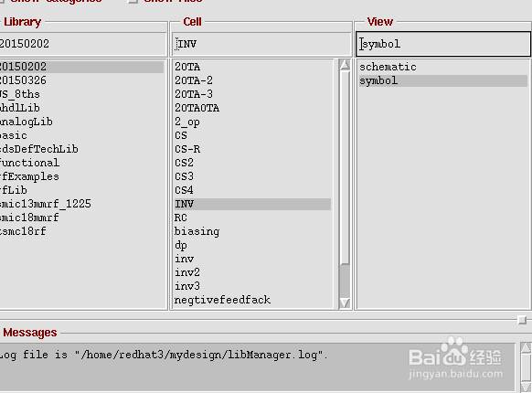Select the ahdlLib library
This screenshot has width=532, height=393.
(x=20, y=108)
